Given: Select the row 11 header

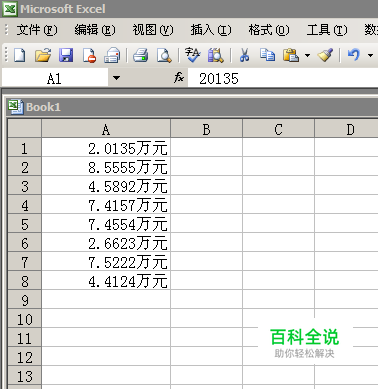Looking at the screenshot, I should [x=25, y=337].
